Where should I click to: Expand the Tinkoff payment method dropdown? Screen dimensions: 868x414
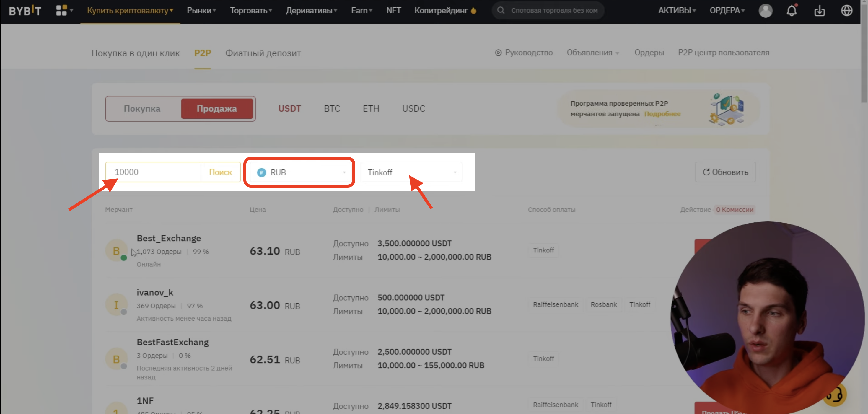(x=411, y=172)
